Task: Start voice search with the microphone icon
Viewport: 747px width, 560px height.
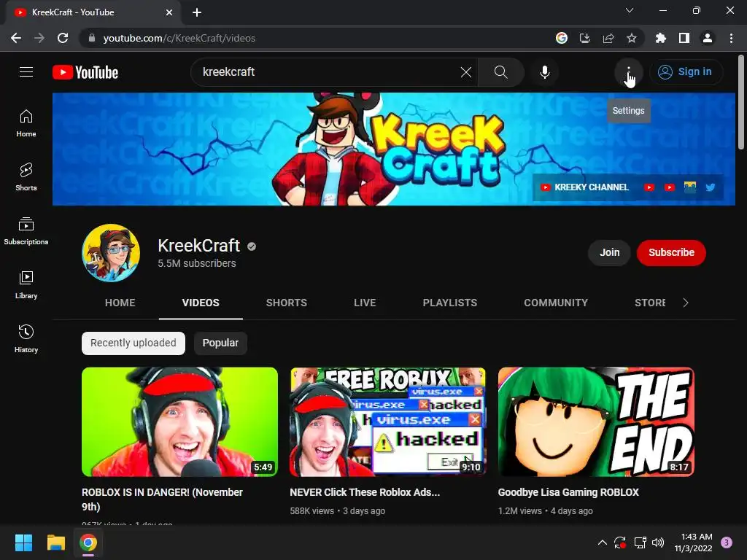Action: pyautogui.click(x=544, y=72)
